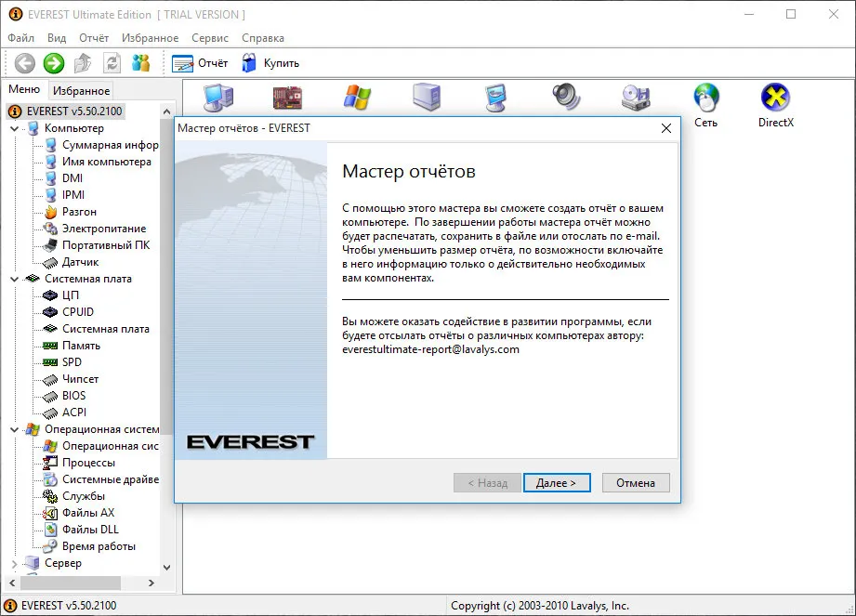Click the Купить purchase toolbar button

[x=270, y=63]
